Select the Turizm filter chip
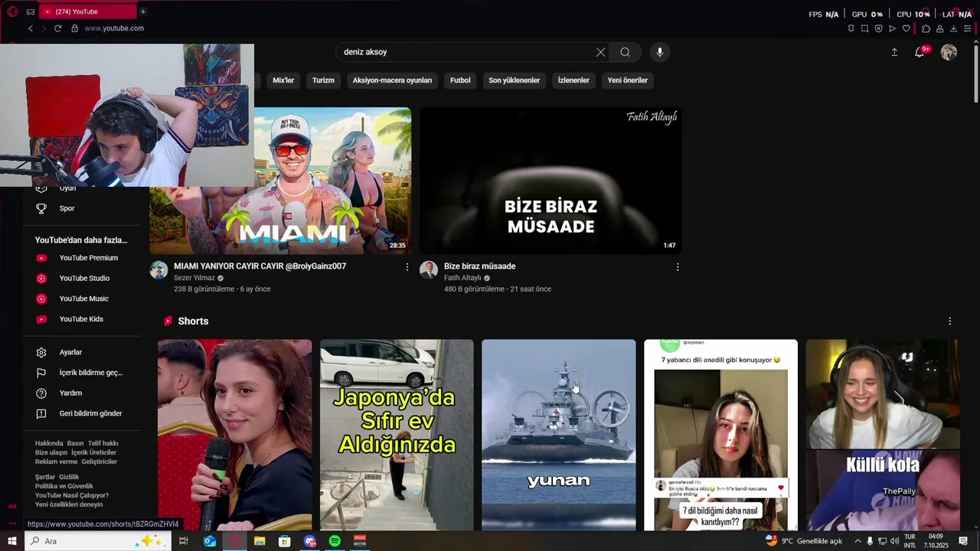This screenshot has width=980, height=551. pyautogui.click(x=323, y=80)
